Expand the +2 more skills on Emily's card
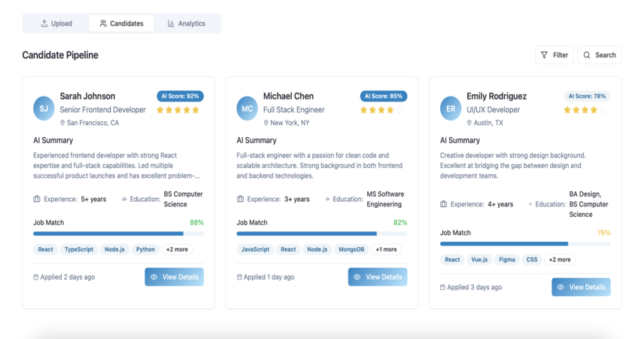This screenshot has height=339, width=644. click(560, 260)
